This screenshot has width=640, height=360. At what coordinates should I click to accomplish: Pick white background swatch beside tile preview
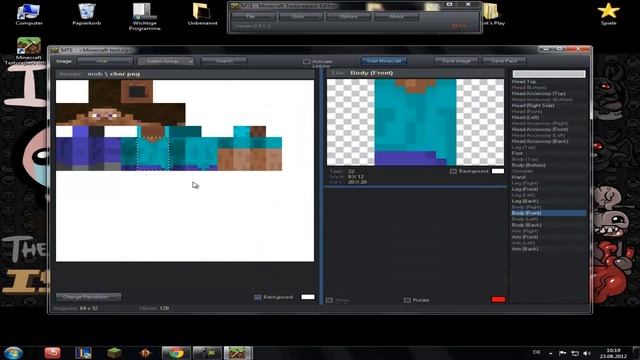click(x=498, y=171)
